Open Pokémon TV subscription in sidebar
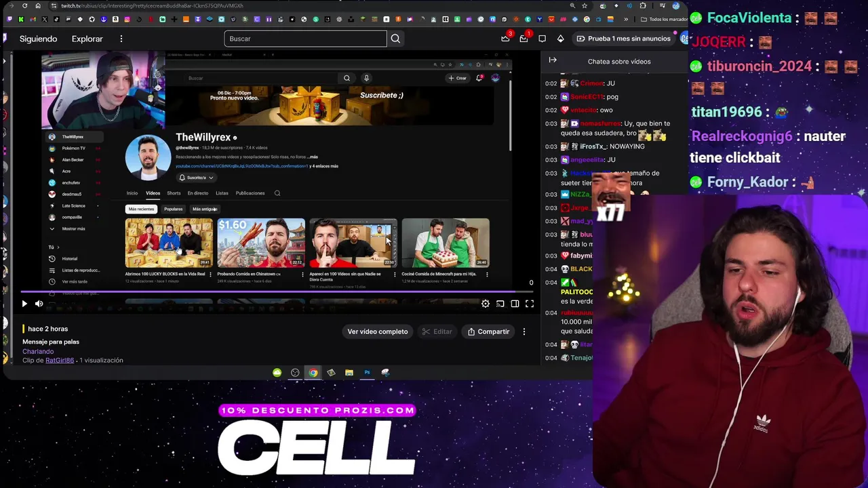868x488 pixels. [73, 148]
